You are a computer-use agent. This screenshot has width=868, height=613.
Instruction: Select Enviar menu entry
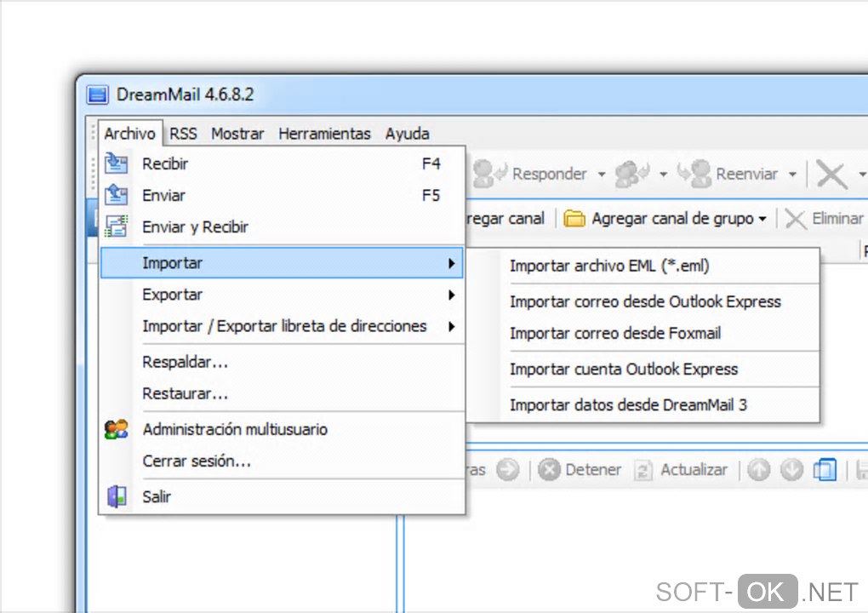tap(282, 195)
